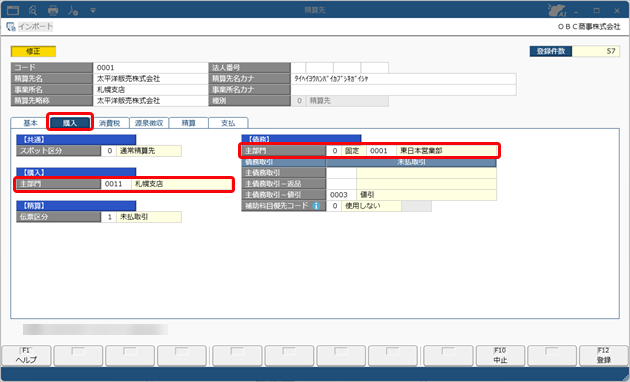Click the スポット区分 code field
The image size is (630, 382).
pos(109,151)
